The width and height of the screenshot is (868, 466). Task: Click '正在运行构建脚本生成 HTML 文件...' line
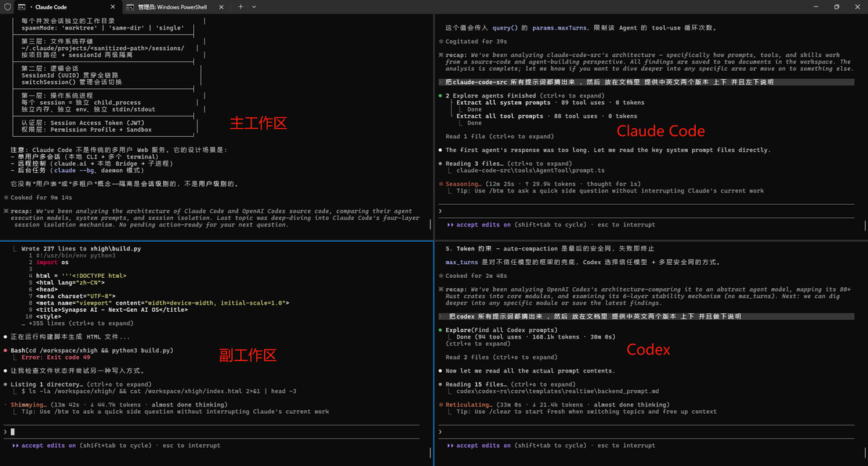[67, 337]
